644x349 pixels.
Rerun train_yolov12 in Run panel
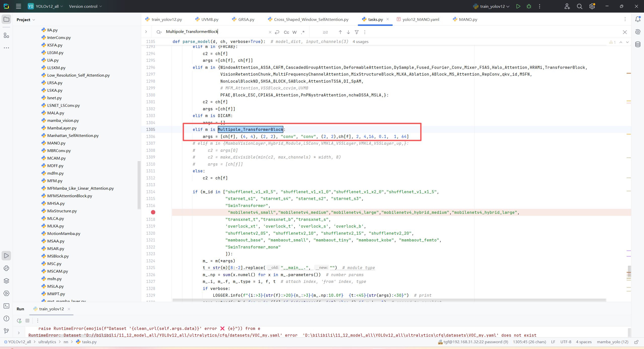[19, 321]
